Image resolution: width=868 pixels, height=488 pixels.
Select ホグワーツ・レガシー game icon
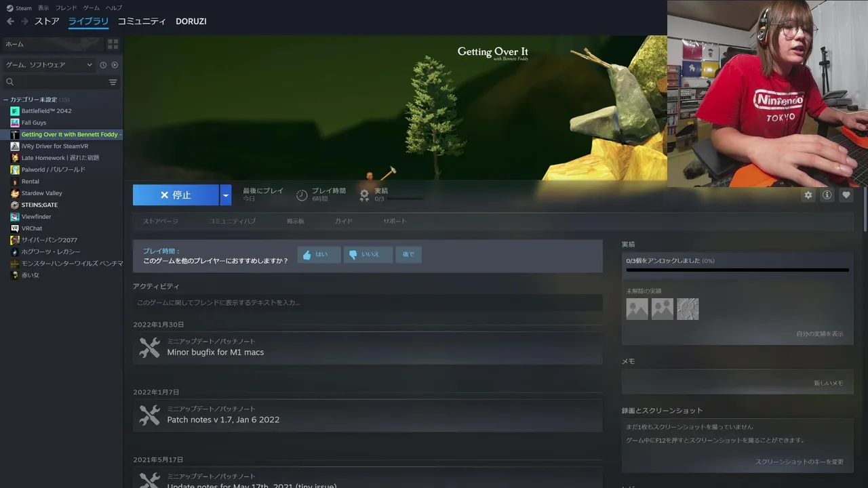pos(15,252)
